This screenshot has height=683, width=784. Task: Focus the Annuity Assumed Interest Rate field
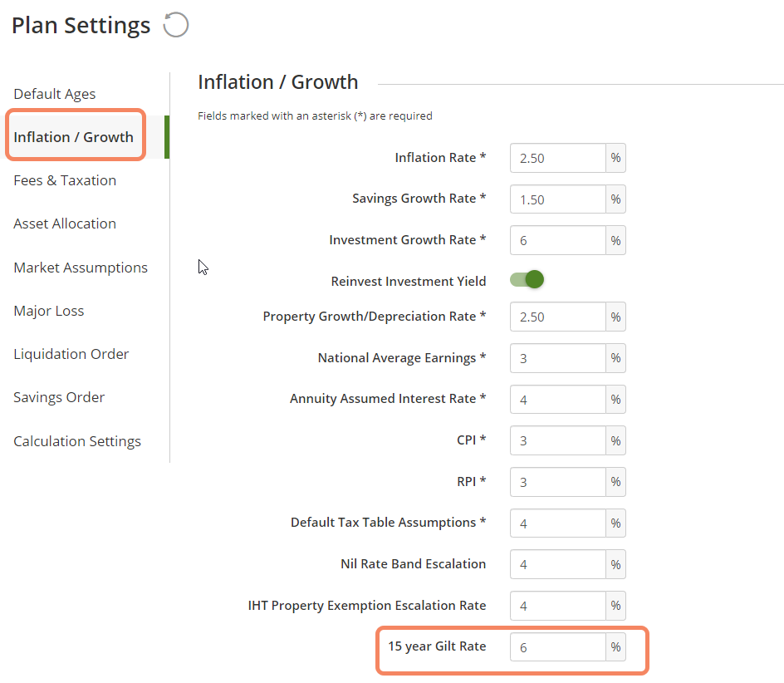(x=558, y=400)
